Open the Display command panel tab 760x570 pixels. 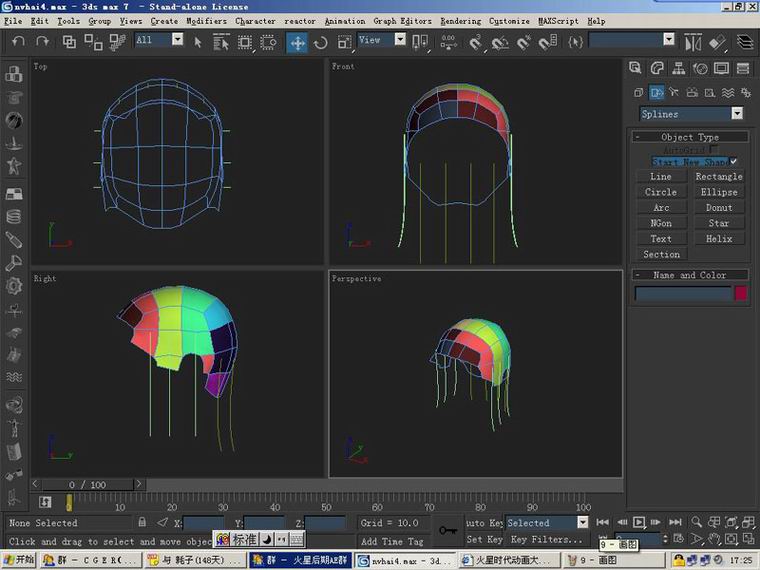[x=721, y=68]
